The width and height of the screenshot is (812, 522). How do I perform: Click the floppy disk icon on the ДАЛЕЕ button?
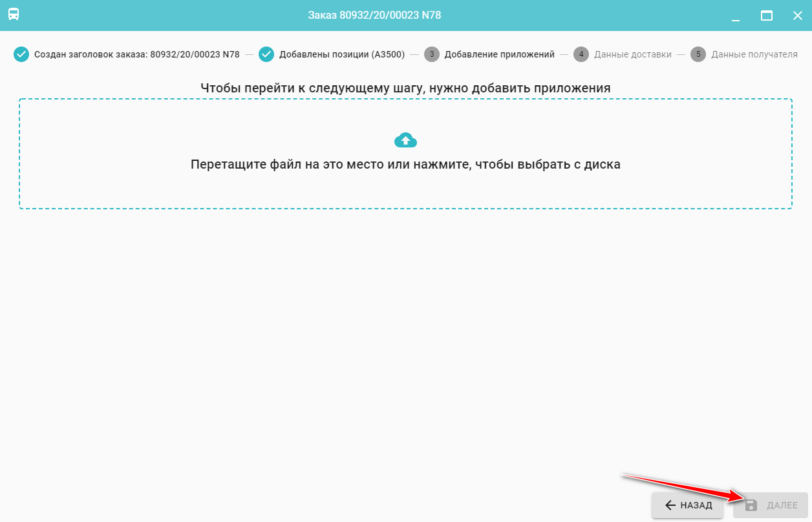click(751, 505)
